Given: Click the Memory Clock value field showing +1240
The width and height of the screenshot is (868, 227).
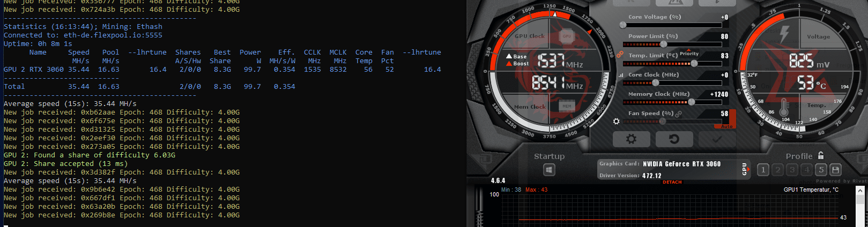Looking at the screenshot, I should pyautogui.click(x=719, y=94).
